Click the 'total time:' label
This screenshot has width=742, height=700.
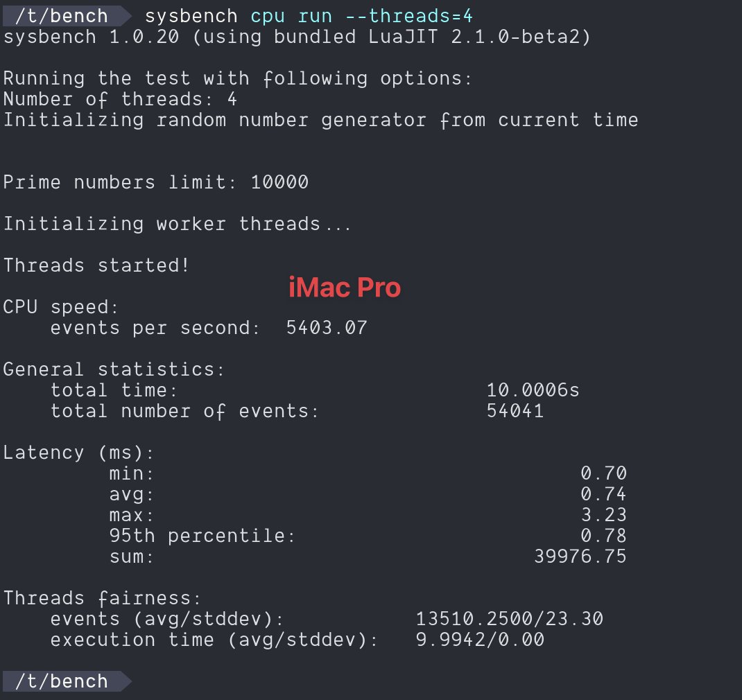pos(114,390)
